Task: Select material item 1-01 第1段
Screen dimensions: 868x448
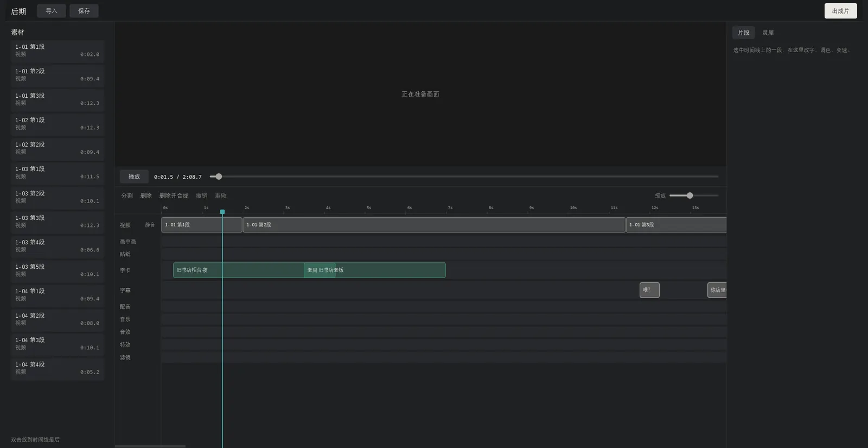Action: point(58,51)
